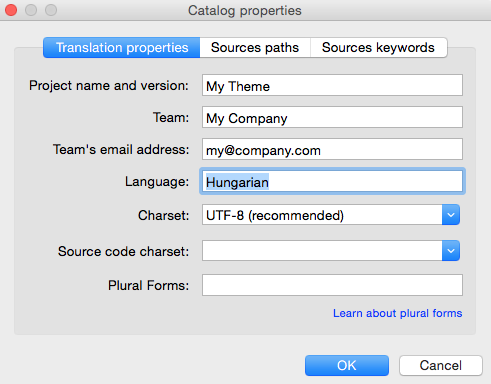Click the Catalog properties title bar text
491x384 pixels.
[245, 11]
